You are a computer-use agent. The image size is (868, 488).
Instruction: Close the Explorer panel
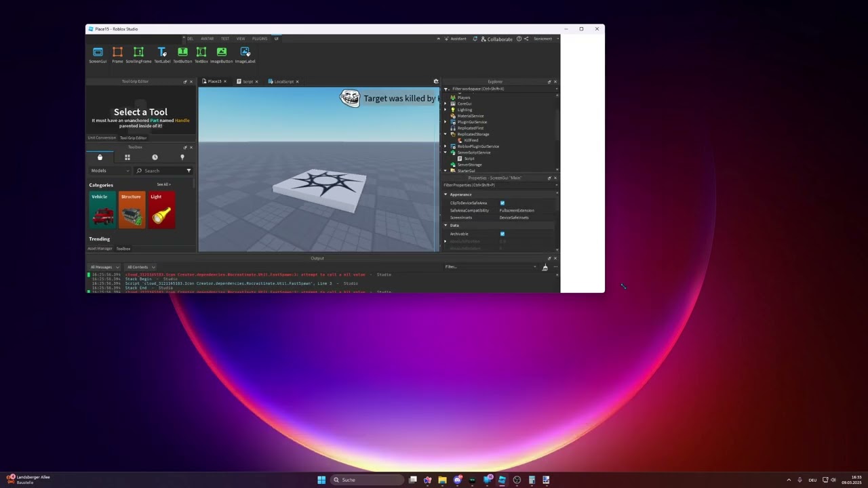[555, 81]
